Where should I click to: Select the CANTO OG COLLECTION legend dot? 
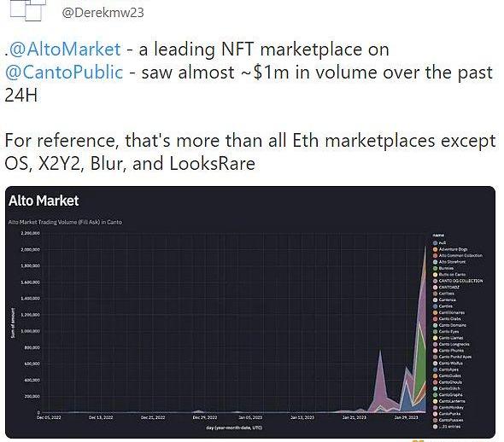click(x=435, y=281)
